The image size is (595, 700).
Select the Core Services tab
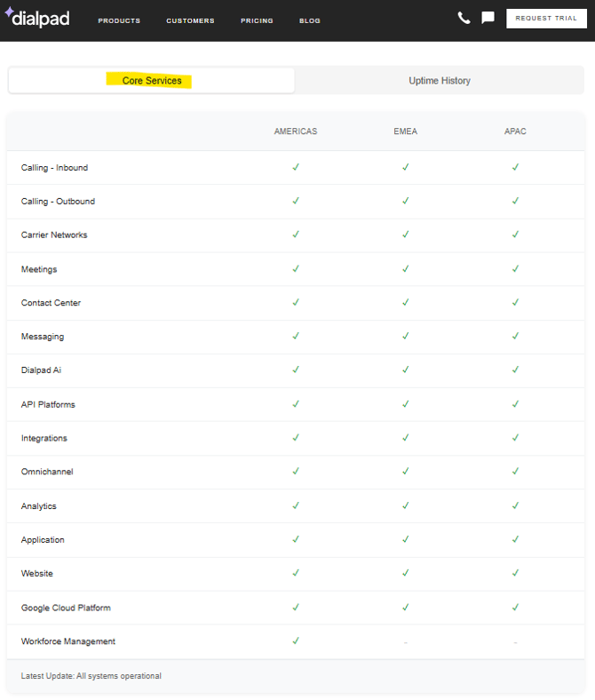click(152, 81)
